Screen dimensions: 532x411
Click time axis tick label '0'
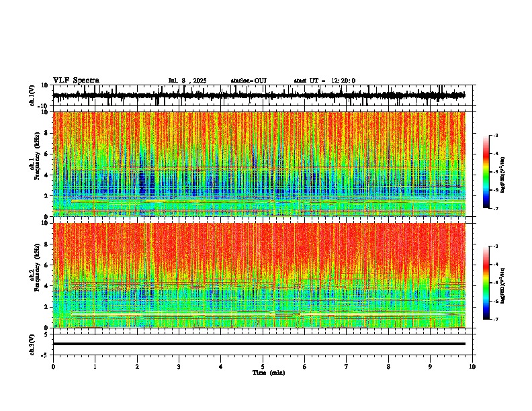click(53, 367)
